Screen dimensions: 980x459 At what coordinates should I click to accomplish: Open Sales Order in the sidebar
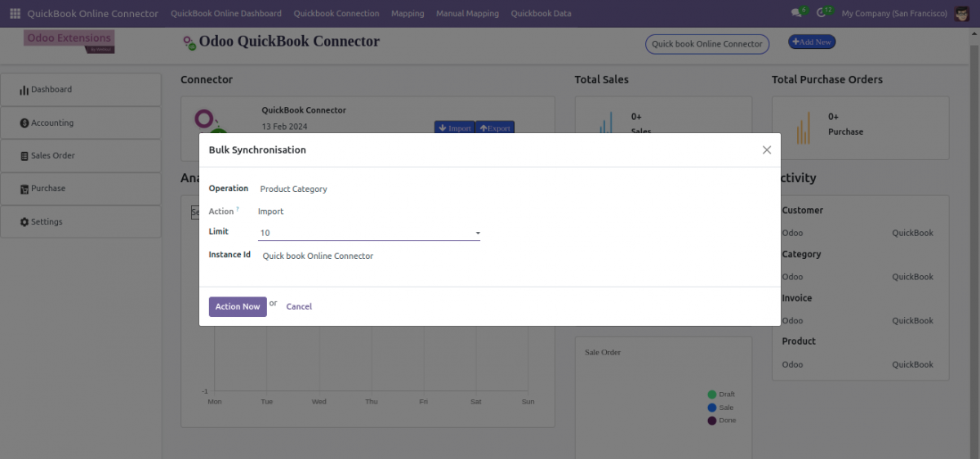[x=81, y=155]
